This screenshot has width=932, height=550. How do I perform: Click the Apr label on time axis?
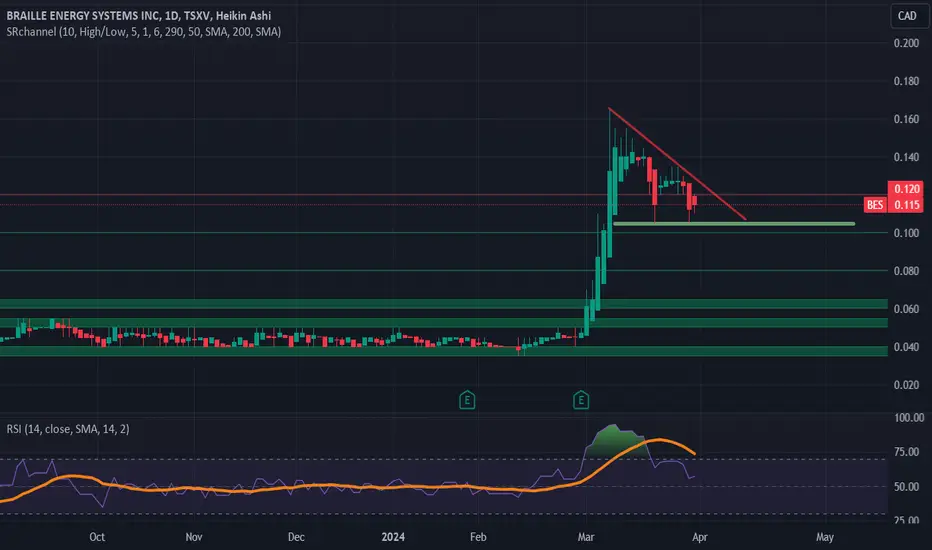pos(700,537)
